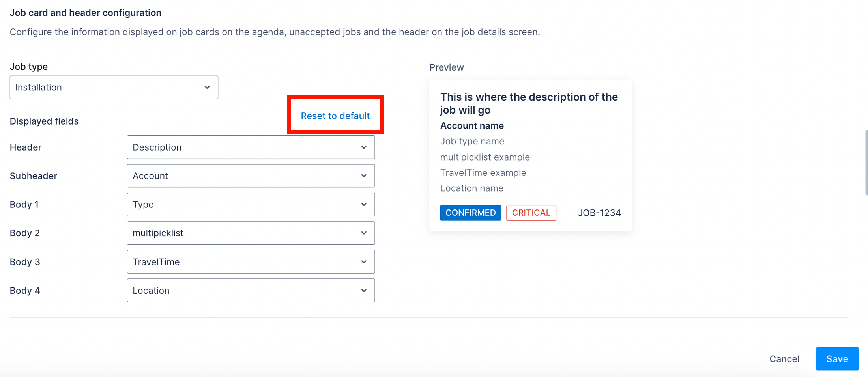Screen dimensions: 868x377
Task: Open the Header dropdown showing Description
Action: 251,147
